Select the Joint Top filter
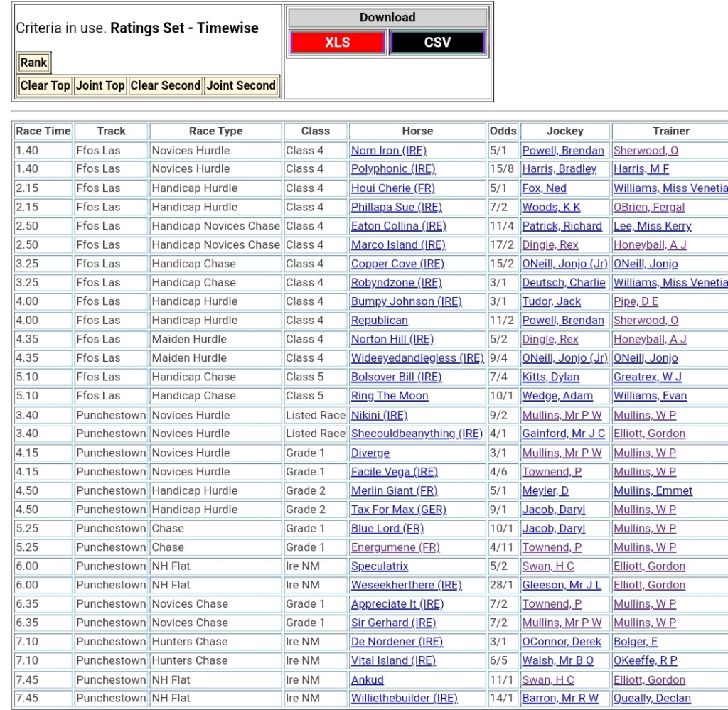Viewport: 728px width, 710px height. point(100,85)
